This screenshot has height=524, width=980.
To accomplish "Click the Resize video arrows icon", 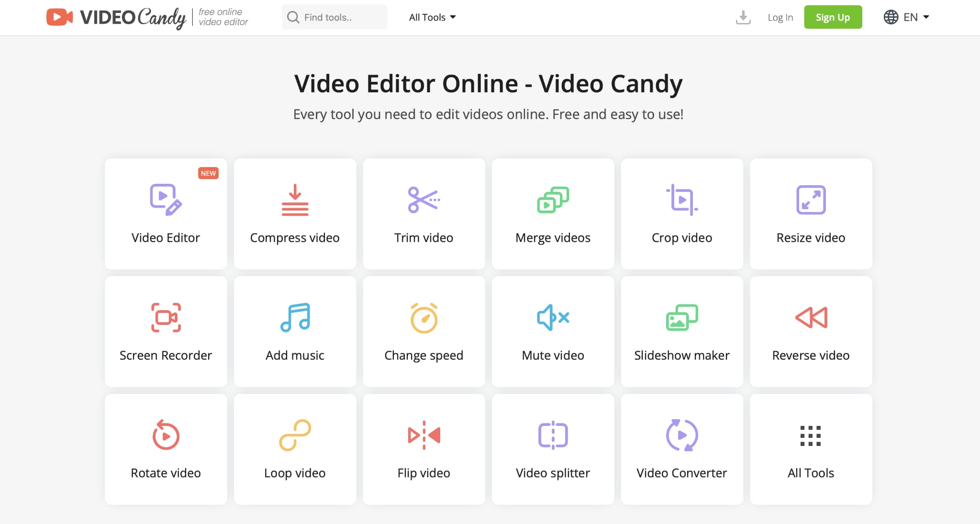I will coord(811,200).
